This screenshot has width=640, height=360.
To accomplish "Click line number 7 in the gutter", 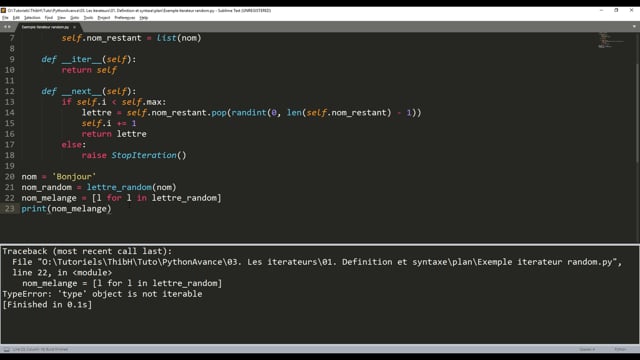I will pyautogui.click(x=12, y=38).
